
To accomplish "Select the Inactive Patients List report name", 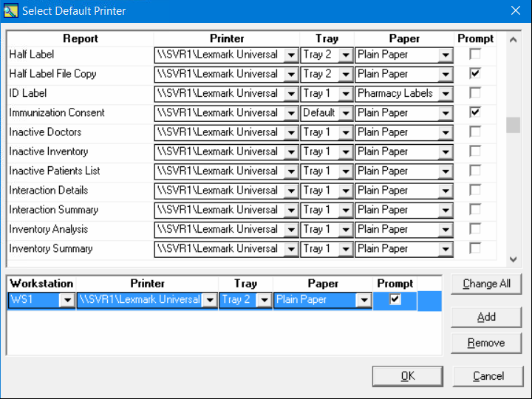I will 54,171.
